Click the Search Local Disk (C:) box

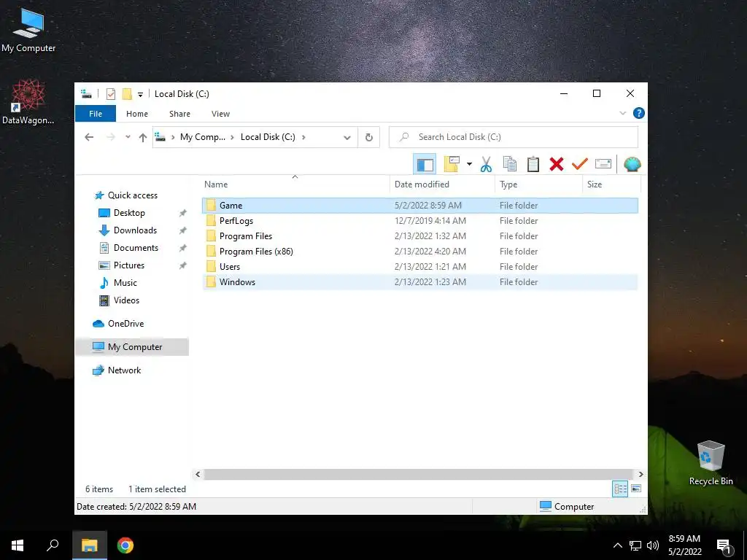coord(514,137)
